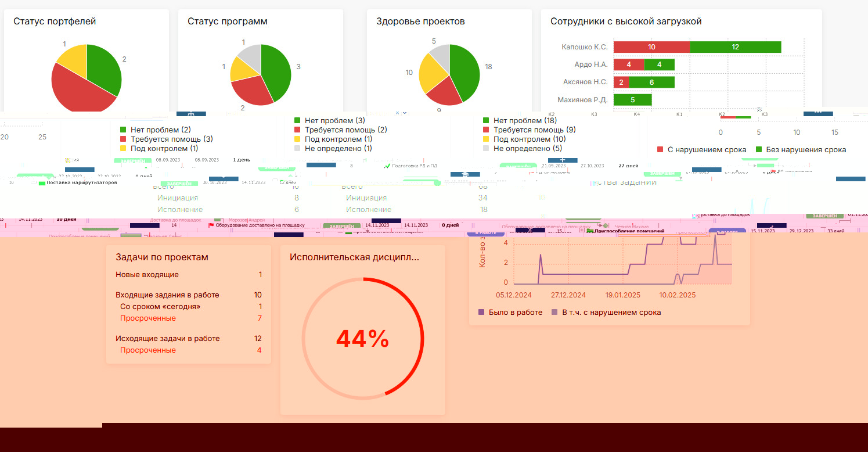Click the green checkmark beside "Подготовка РД и ПД"
This screenshot has width=868, height=452.
pos(387,166)
